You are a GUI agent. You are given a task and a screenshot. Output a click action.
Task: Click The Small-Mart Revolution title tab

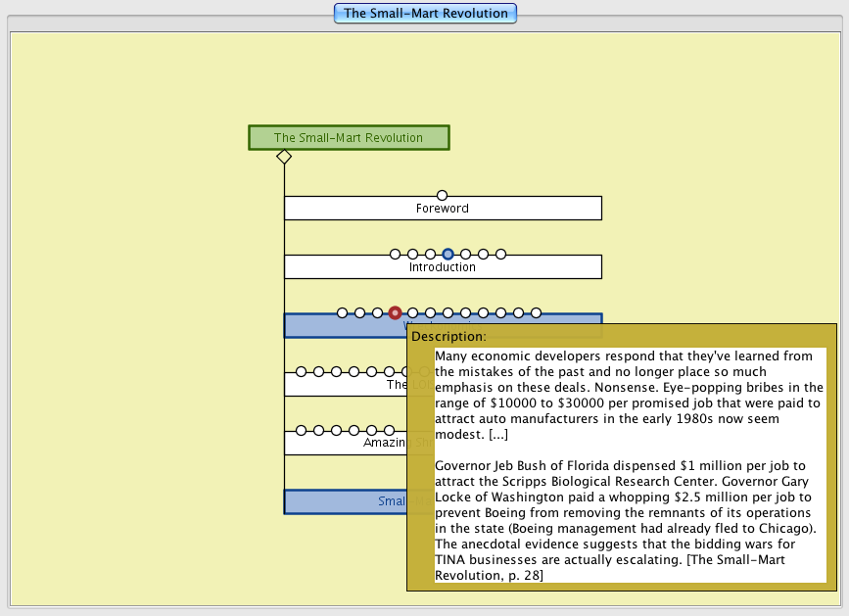coord(425,14)
